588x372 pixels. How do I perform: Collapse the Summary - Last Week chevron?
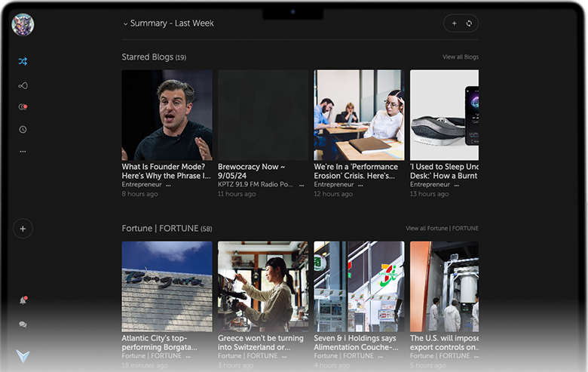pos(125,24)
